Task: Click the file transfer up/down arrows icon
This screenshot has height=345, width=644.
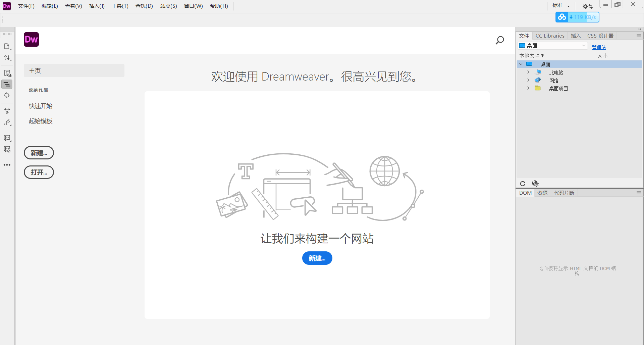Action: [x=7, y=58]
